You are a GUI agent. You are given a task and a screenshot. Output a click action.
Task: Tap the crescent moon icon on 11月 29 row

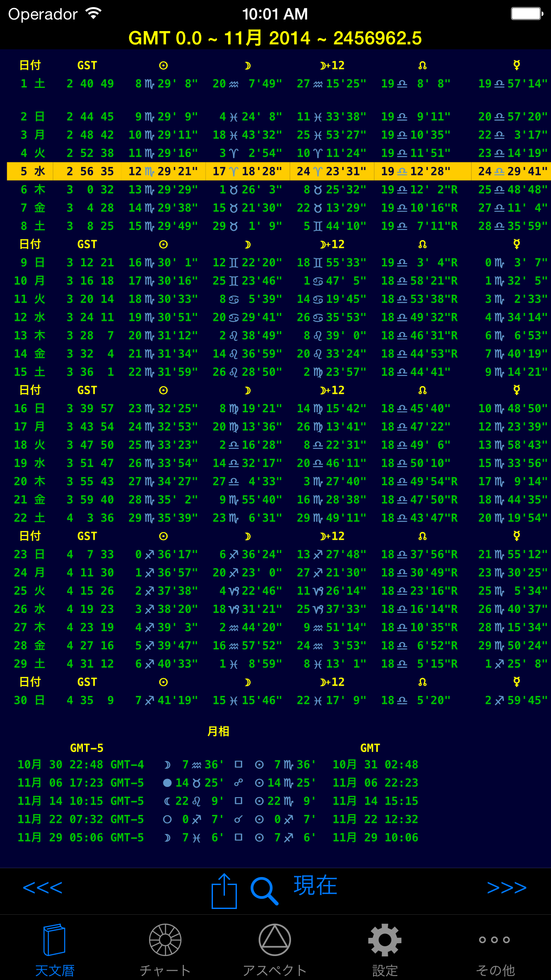point(167,838)
